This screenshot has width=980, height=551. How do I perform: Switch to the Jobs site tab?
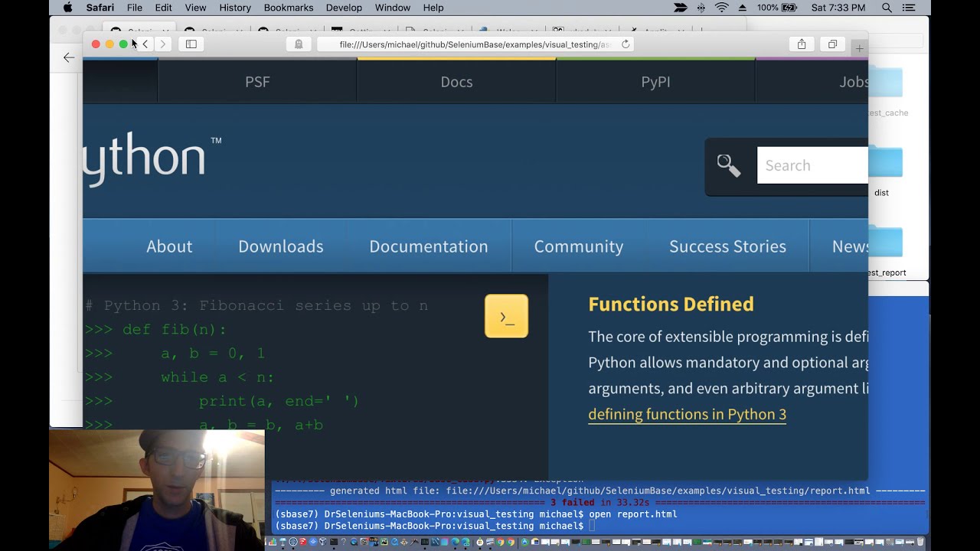point(812,82)
